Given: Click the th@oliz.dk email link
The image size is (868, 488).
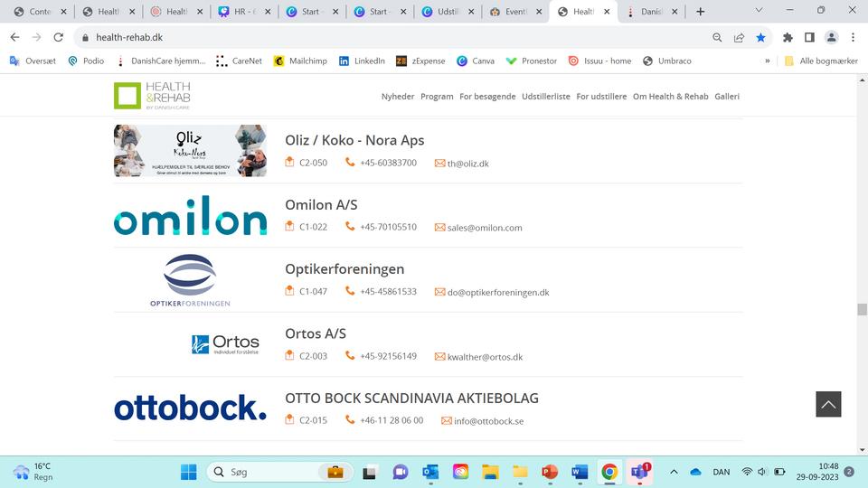Looking at the screenshot, I should tap(467, 164).
